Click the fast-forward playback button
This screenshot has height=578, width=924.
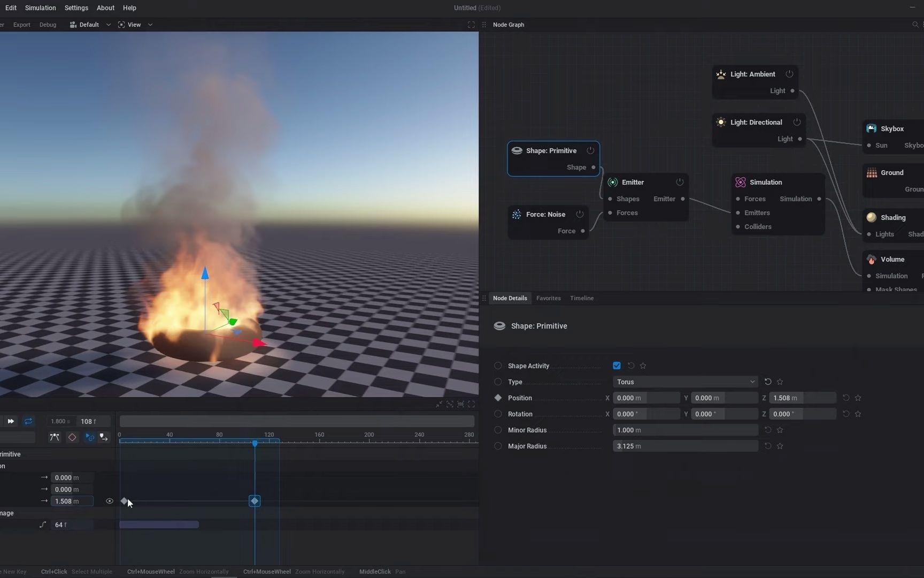[x=11, y=421]
